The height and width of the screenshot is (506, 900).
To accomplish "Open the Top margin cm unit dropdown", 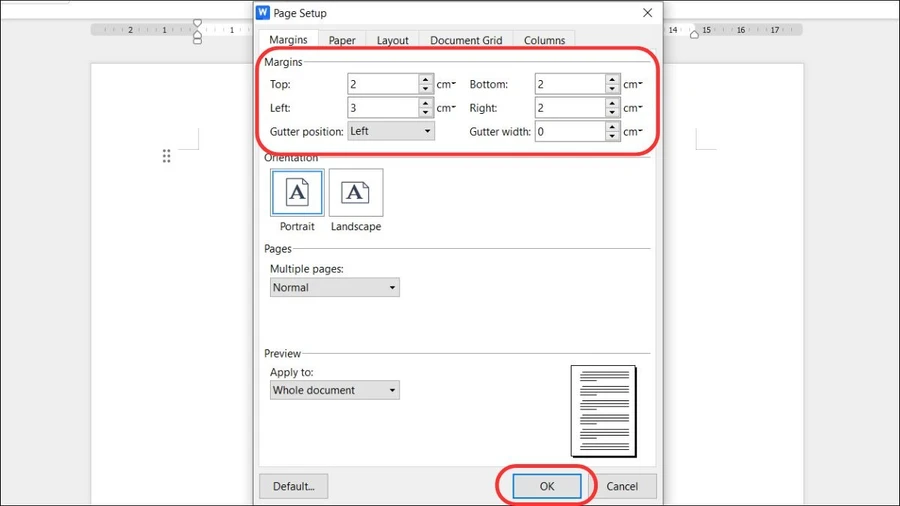I will (446, 84).
